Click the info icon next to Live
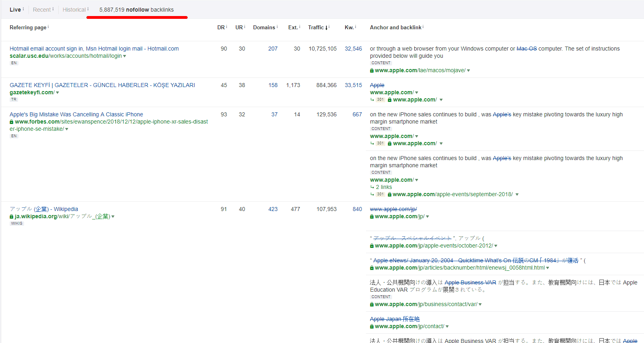The width and height of the screenshot is (644, 343). pos(23,9)
